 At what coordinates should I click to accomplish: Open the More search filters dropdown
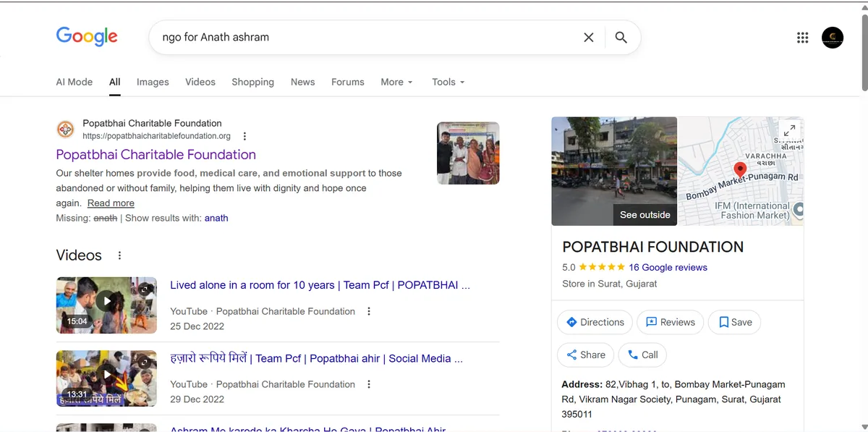pyautogui.click(x=396, y=82)
